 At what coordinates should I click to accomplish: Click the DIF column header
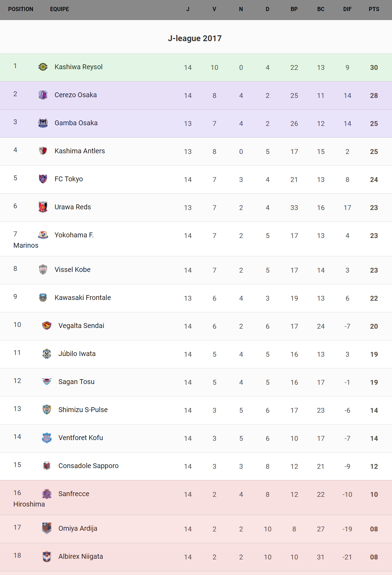click(347, 9)
